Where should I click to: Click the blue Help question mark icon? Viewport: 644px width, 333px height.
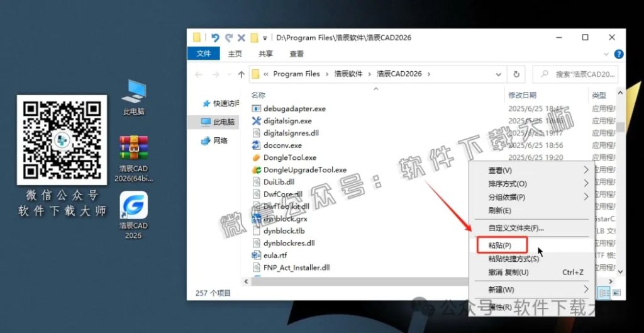(x=619, y=54)
